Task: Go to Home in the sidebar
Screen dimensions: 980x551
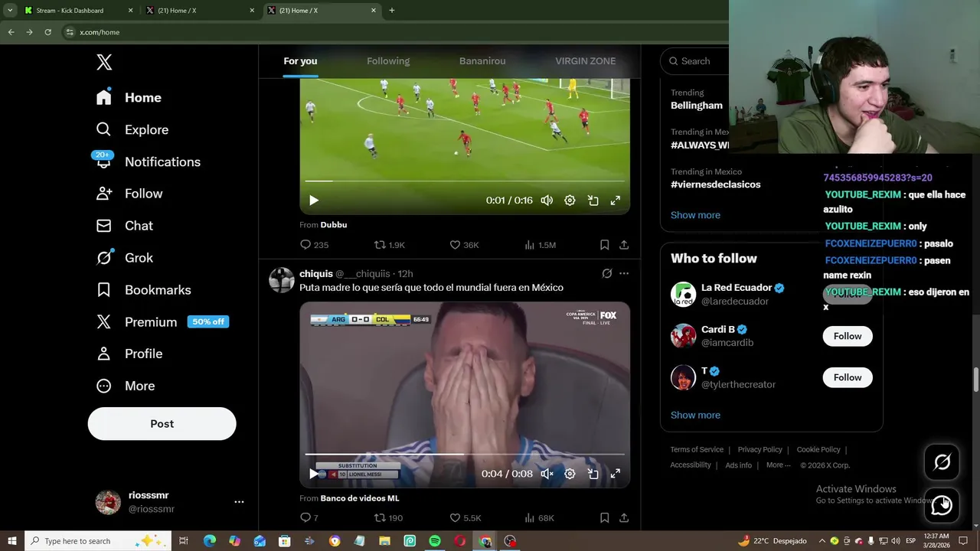Action: 129,97
